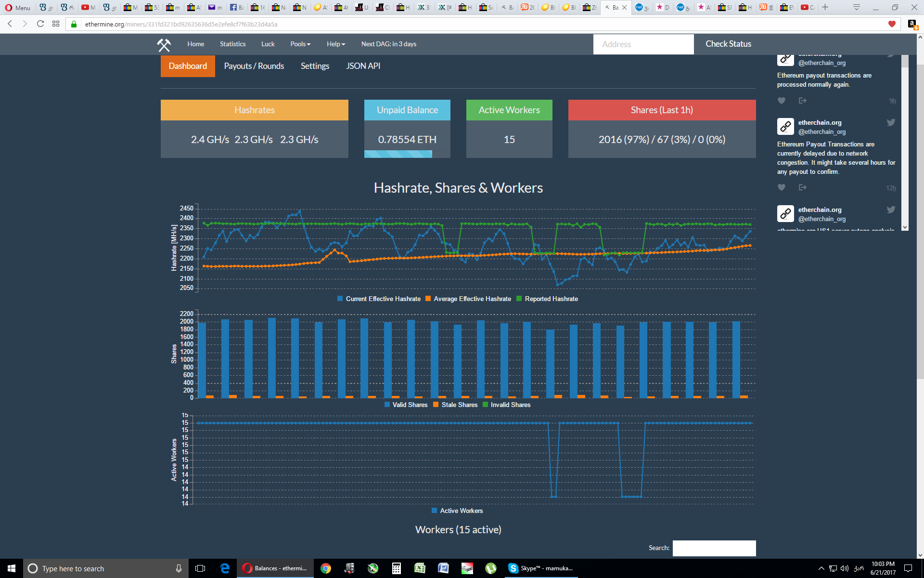Reload the page with the refresh icon
This screenshot has height=578, width=924.
(40, 24)
